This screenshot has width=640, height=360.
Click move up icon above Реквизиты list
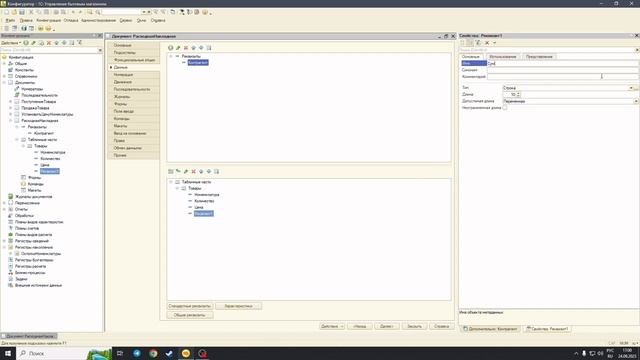pos(193,48)
